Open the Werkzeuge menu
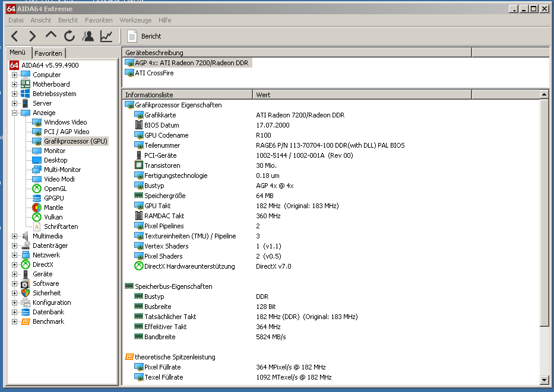 pyautogui.click(x=135, y=20)
